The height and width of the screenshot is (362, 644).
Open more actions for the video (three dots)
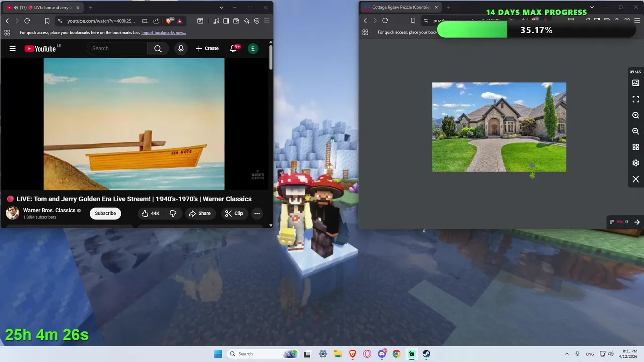[x=257, y=213]
